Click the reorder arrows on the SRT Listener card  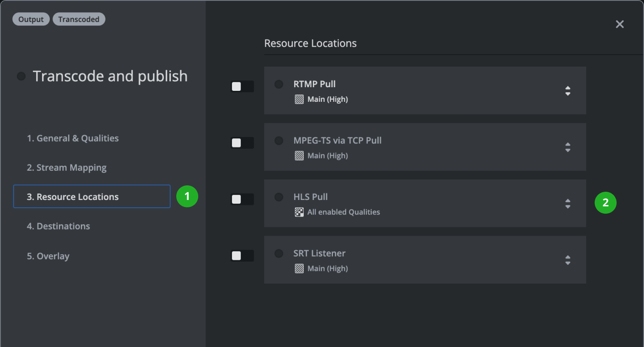tap(568, 260)
